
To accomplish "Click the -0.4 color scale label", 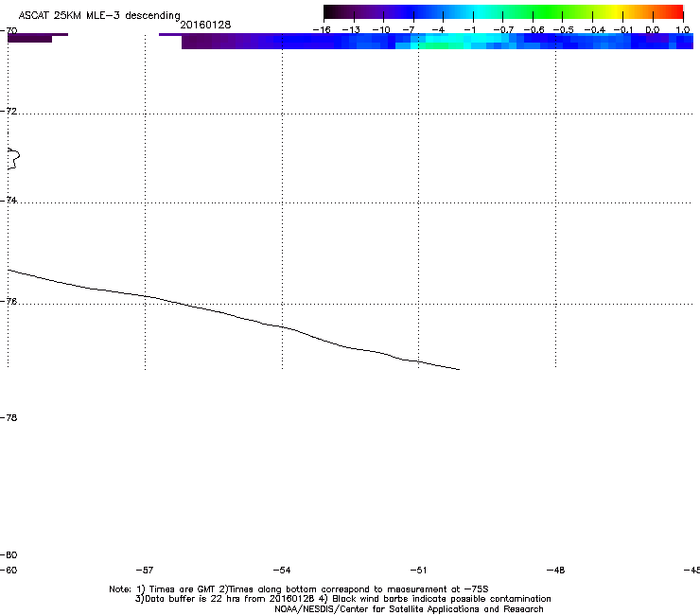I will pos(595,30).
